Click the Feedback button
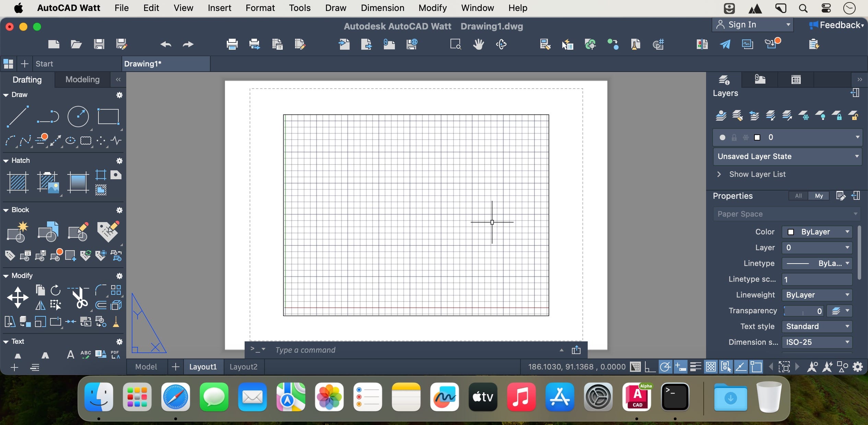 pyautogui.click(x=836, y=25)
